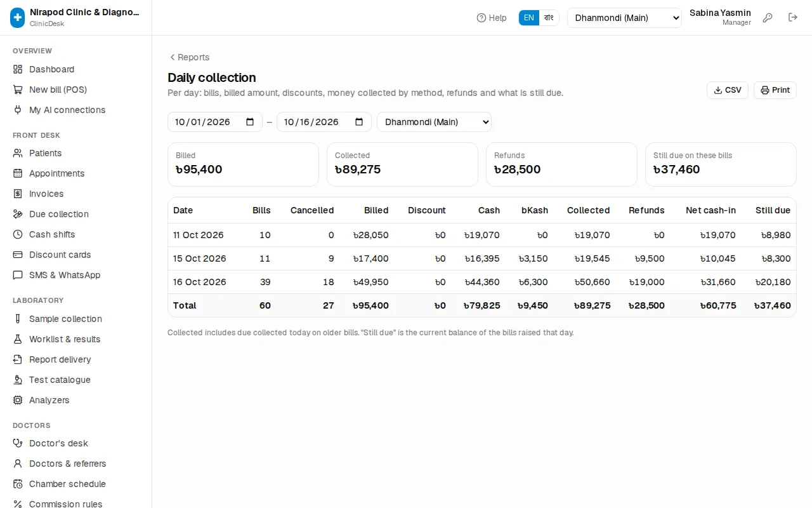The width and height of the screenshot is (812, 508).
Task: Download the report as CSV
Action: coord(728,90)
